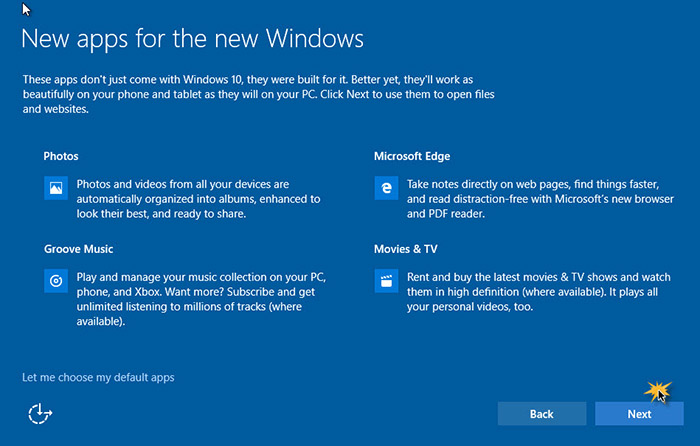Viewport: 700px width, 446px height.
Task: Click the Groove description about music collection
Action: pos(201,299)
